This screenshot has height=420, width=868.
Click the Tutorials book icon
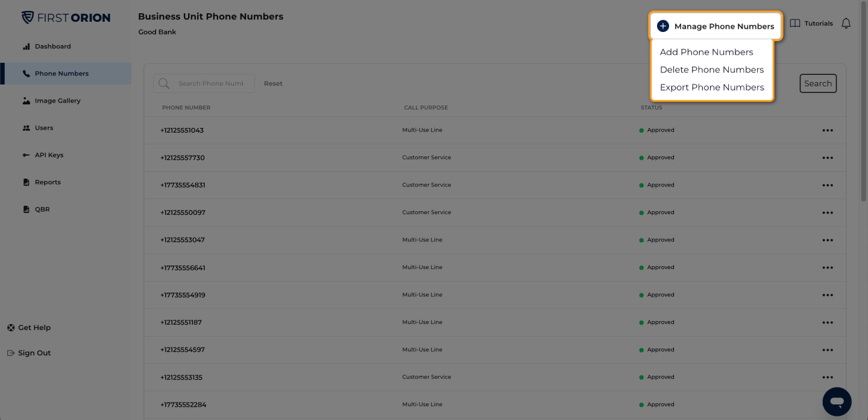(x=795, y=24)
